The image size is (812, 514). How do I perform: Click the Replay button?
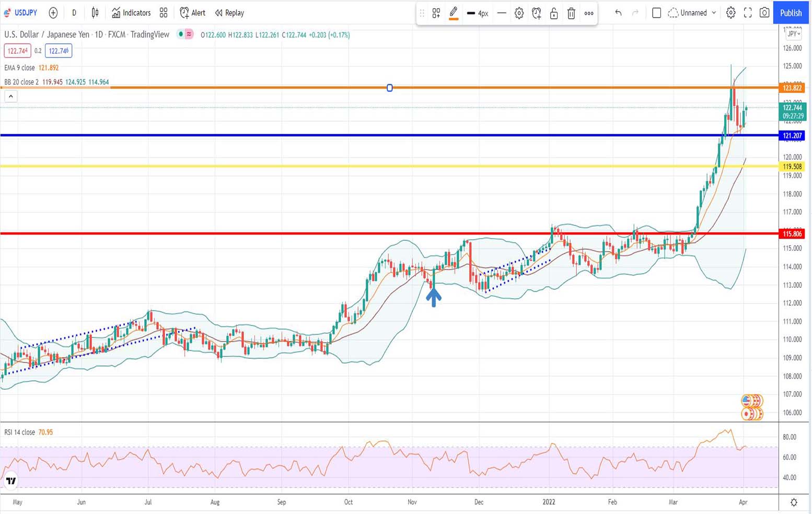click(229, 13)
